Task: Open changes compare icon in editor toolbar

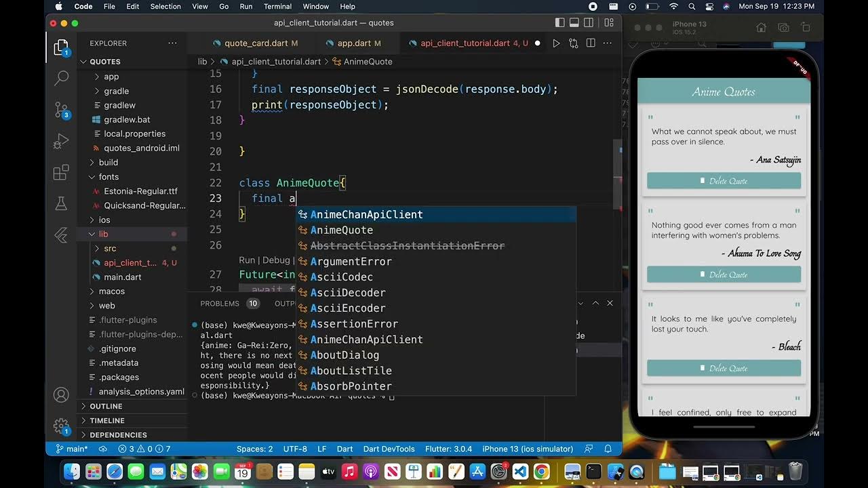Action: click(x=574, y=43)
